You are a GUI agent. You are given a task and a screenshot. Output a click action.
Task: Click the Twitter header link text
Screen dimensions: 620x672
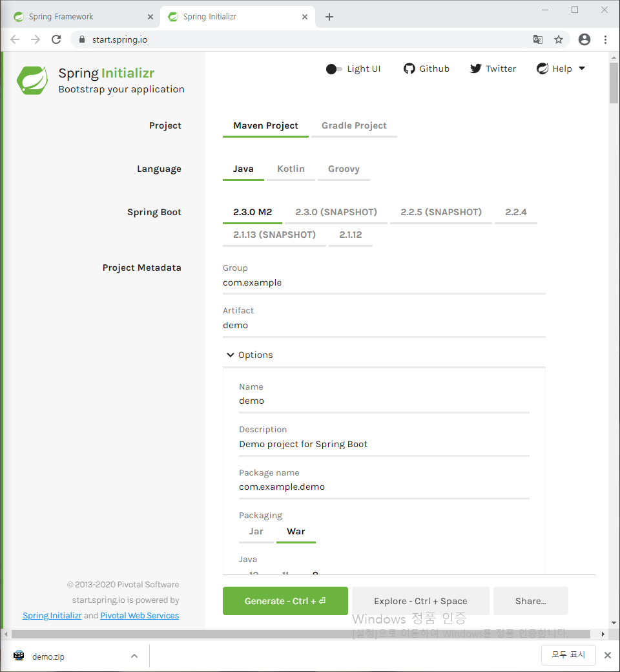click(x=501, y=68)
